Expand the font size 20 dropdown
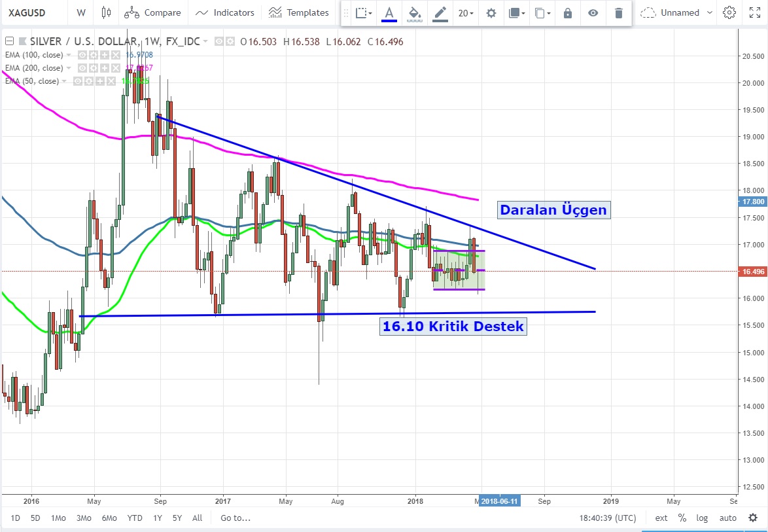 click(466, 12)
